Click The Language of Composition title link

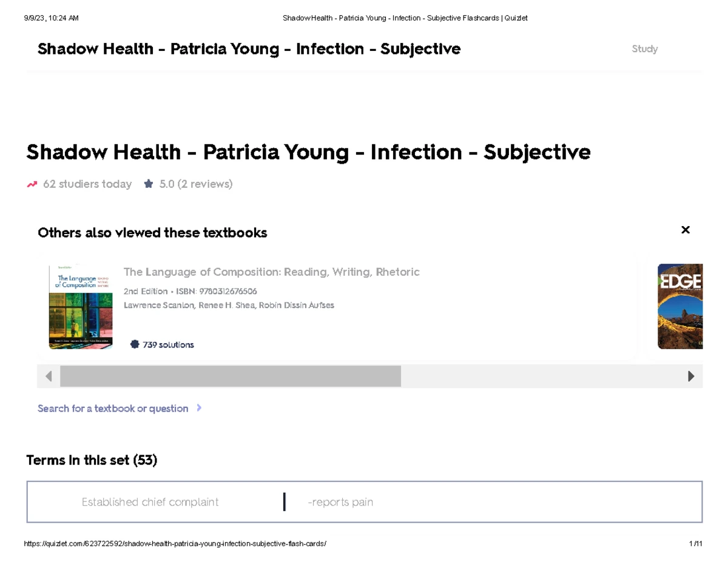coord(271,272)
